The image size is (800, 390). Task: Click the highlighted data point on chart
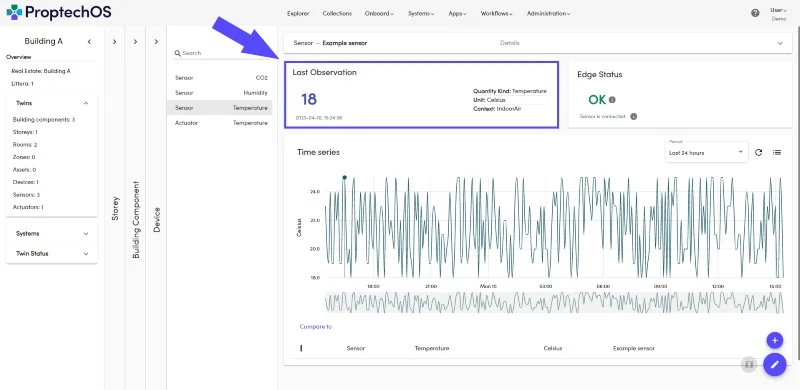click(x=344, y=177)
